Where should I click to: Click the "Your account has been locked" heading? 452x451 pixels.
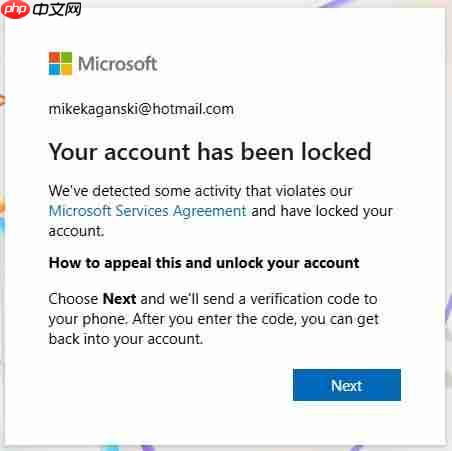(210, 152)
